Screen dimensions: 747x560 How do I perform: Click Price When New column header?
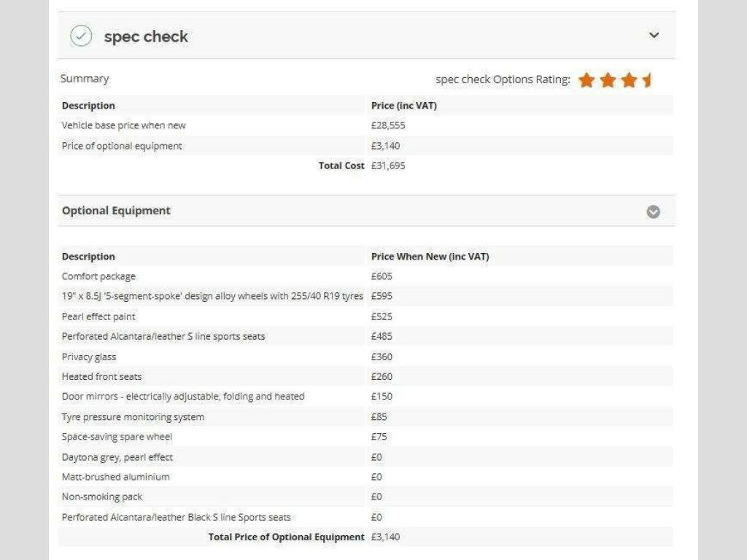click(430, 256)
